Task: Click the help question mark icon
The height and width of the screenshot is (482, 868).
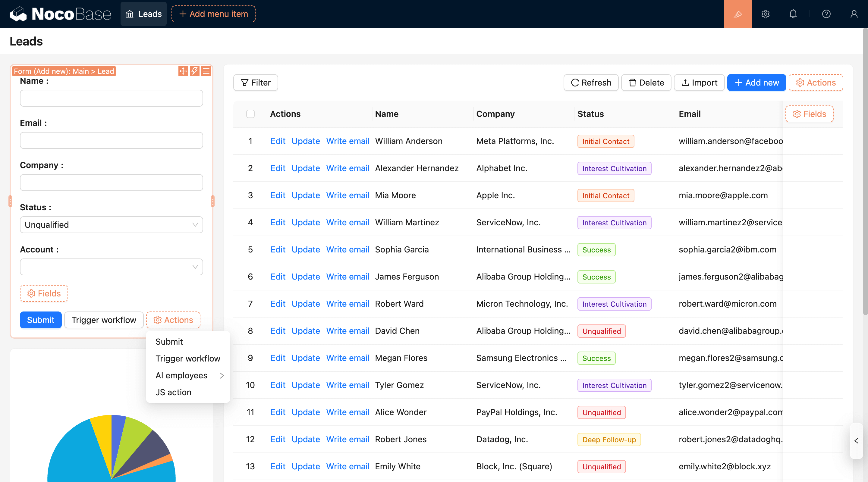Action: click(x=826, y=14)
